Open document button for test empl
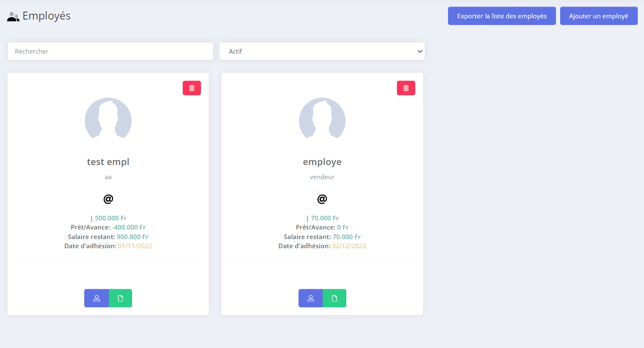644x348 pixels. coord(120,298)
